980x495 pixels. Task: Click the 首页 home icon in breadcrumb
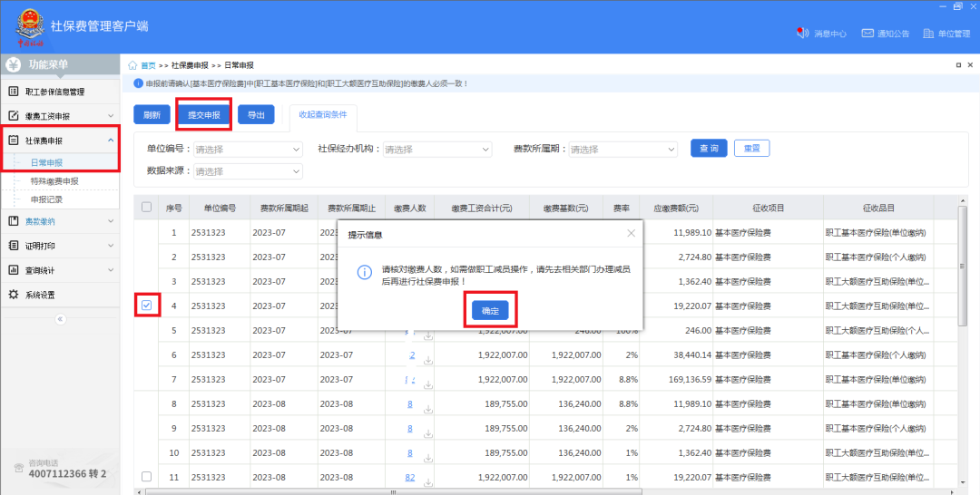132,65
